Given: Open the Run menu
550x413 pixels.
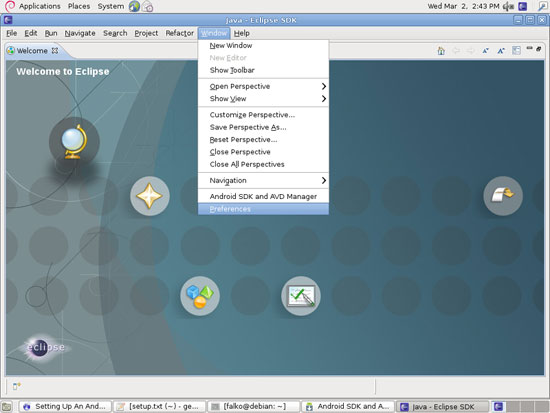Looking at the screenshot, I should click(x=51, y=33).
